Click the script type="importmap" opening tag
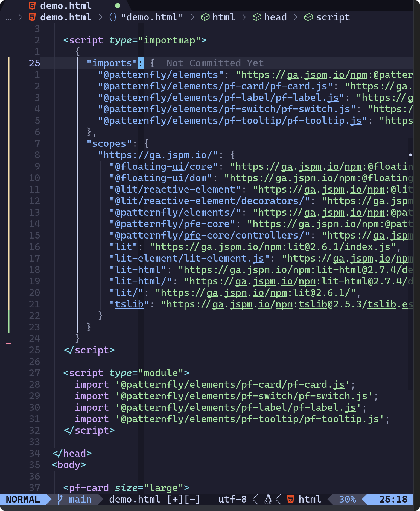 coord(135,40)
